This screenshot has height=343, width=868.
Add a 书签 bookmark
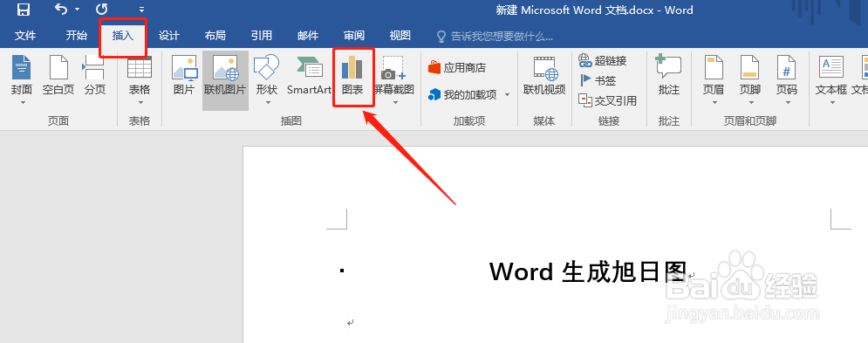598,80
